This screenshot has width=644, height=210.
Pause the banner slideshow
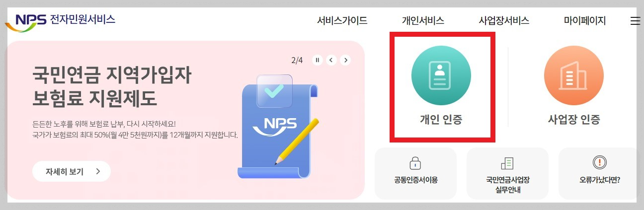pos(318,60)
